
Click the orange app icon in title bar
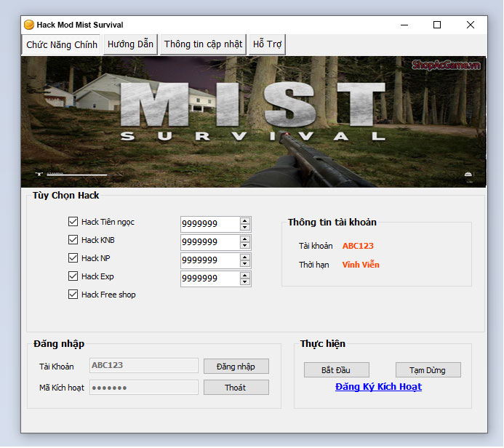coord(29,25)
